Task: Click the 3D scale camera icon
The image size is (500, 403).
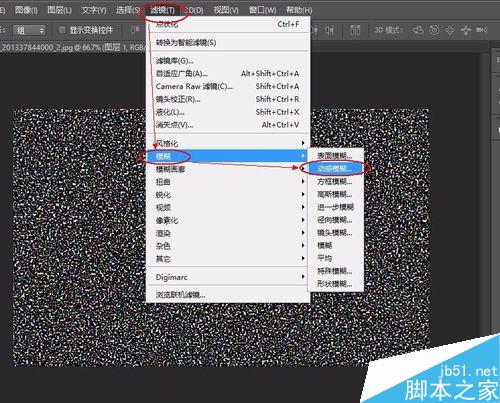Action: [482, 30]
